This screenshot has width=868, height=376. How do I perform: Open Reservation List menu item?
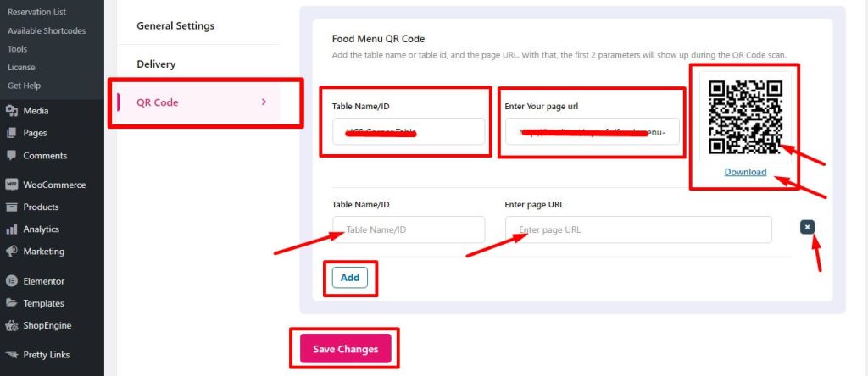[37, 12]
